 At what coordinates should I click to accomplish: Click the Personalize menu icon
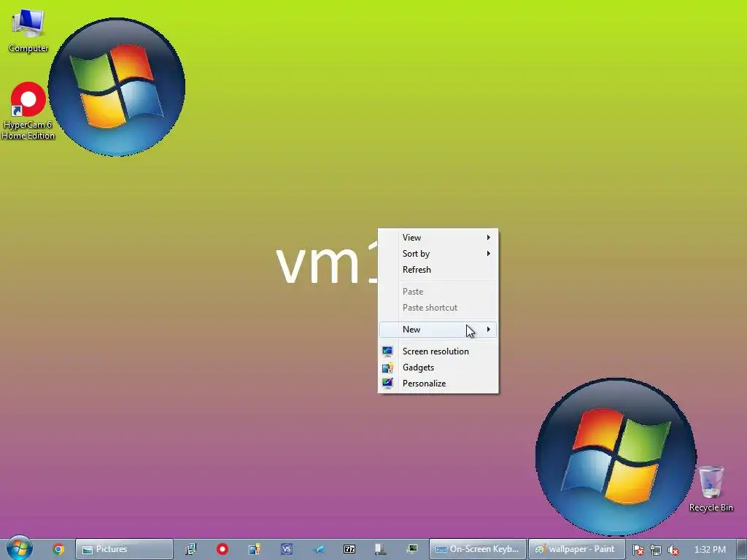click(387, 384)
